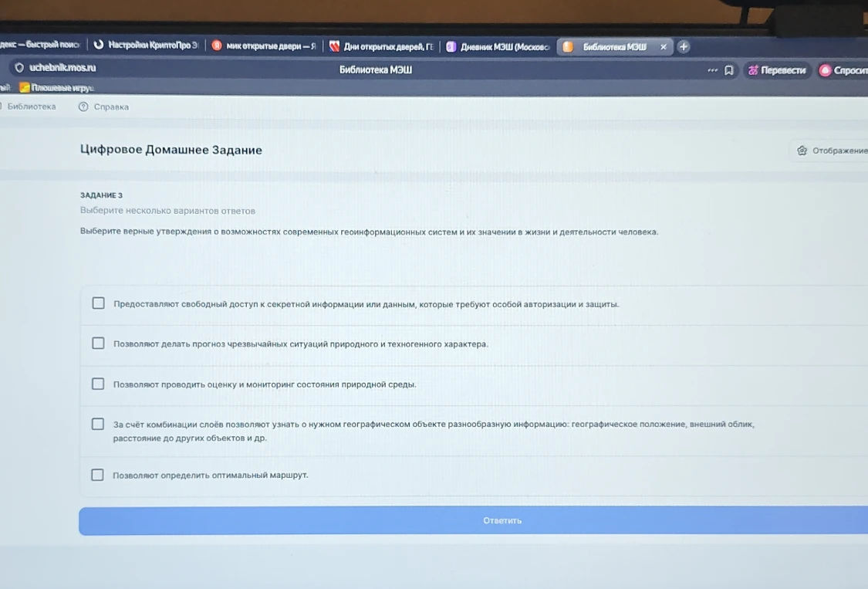Switch to the Дневник МЭШ tab
The height and width of the screenshot is (589, 868).
pyautogui.click(x=497, y=47)
